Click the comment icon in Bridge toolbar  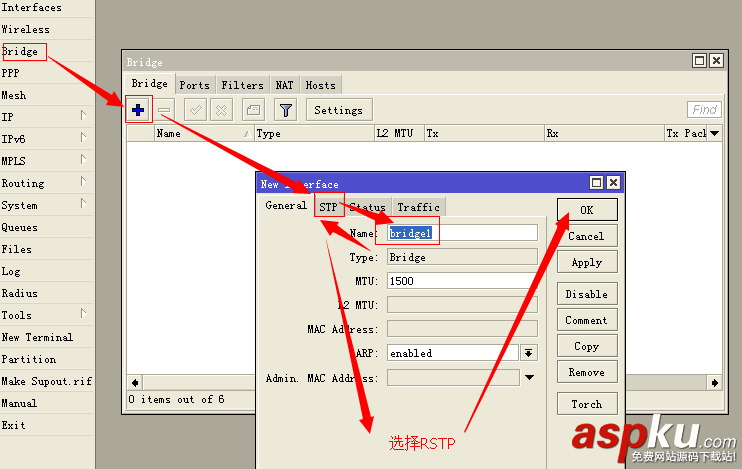click(253, 110)
